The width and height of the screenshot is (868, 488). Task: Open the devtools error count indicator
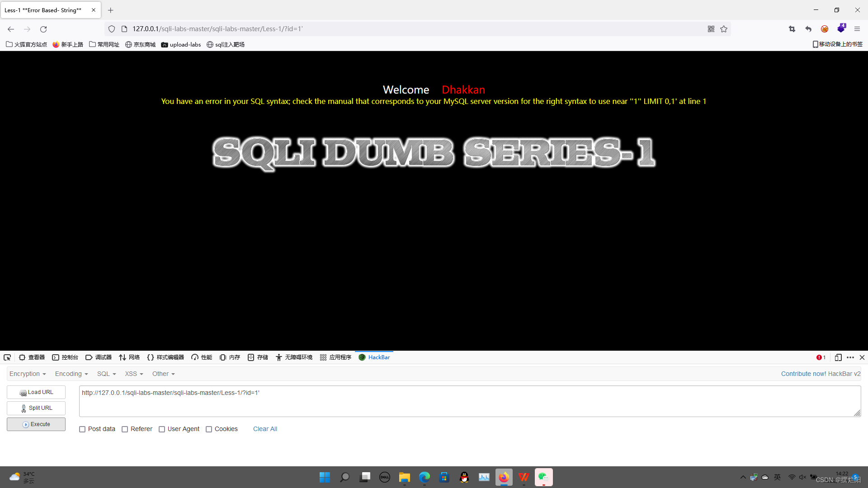(x=821, y=357)
